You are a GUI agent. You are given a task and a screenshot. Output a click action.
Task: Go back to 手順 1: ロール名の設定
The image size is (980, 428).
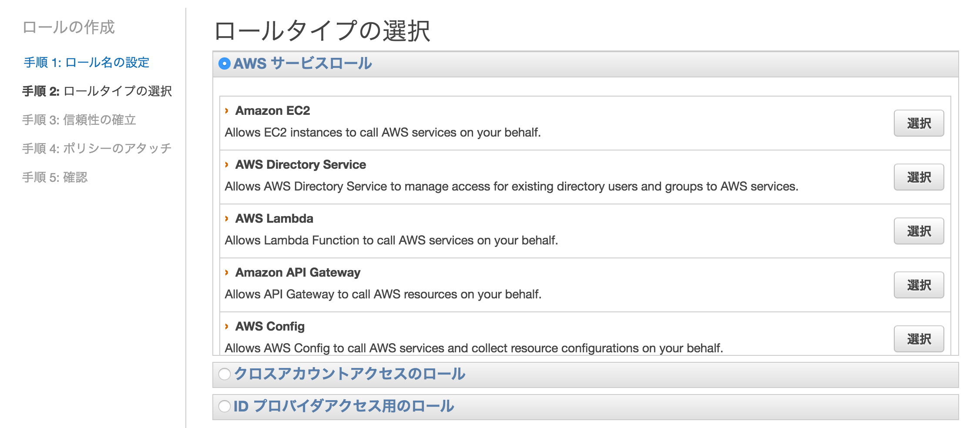[x=86, y=63]
